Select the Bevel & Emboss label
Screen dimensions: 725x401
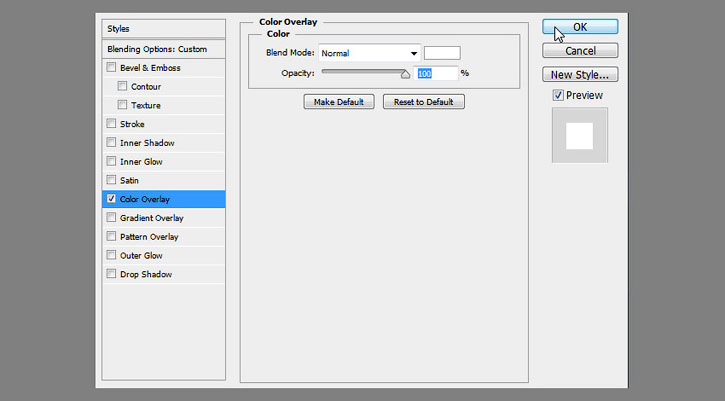[150, 68]
